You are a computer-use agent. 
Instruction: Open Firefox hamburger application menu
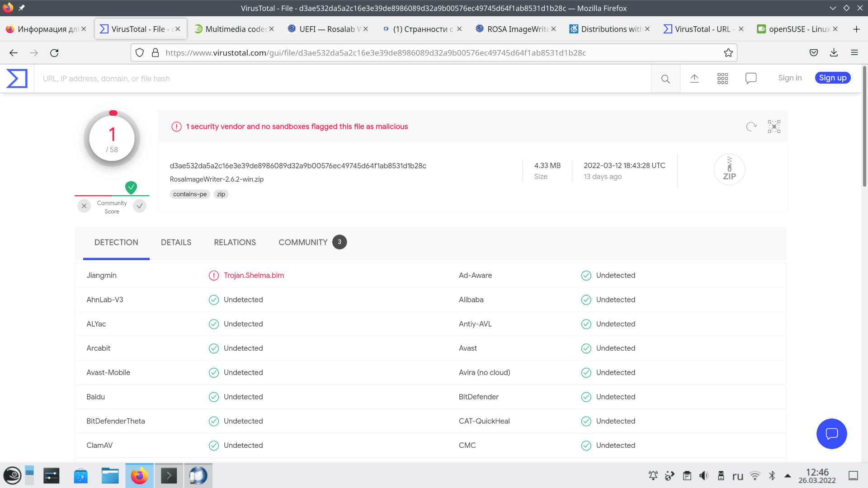click(854, 53)
